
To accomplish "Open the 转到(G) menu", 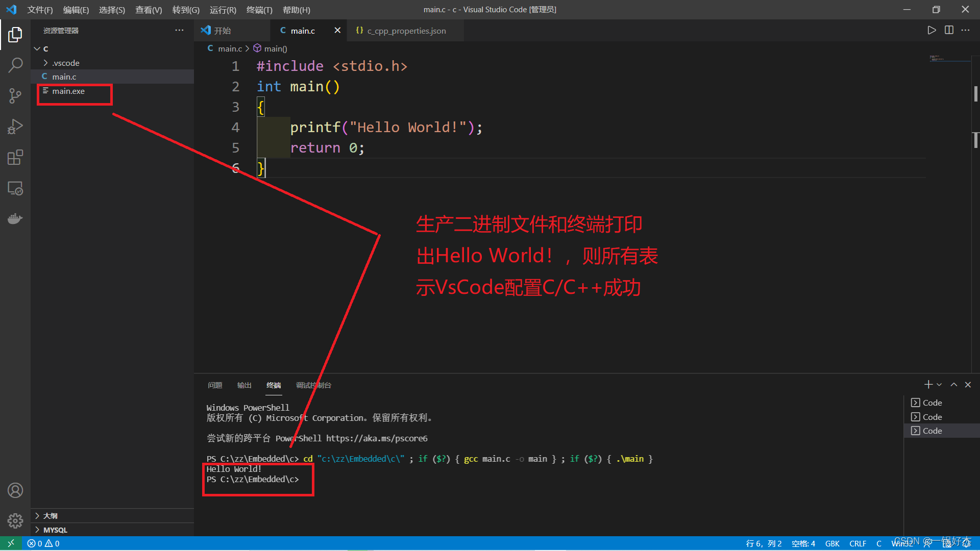I will coord(186,10).
